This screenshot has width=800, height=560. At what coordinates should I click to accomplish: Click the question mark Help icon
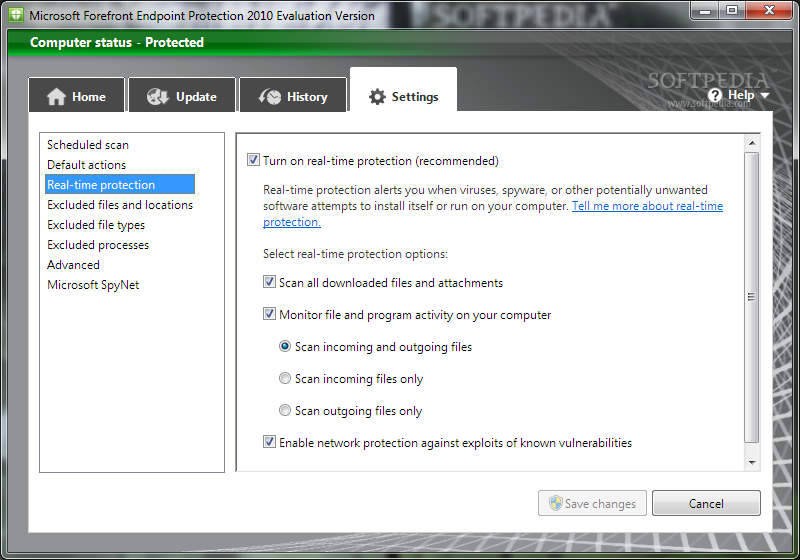tap(715, 95)
